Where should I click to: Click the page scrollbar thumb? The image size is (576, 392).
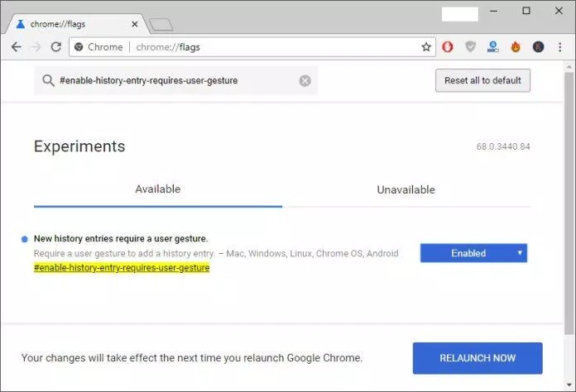[x=569, y=203]
